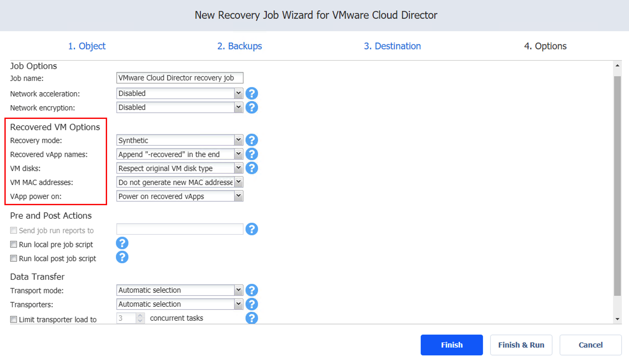Go to step 1. Object
Viewport: 629px width, 364px height.
pyautogui.click(x=87, y=46)
